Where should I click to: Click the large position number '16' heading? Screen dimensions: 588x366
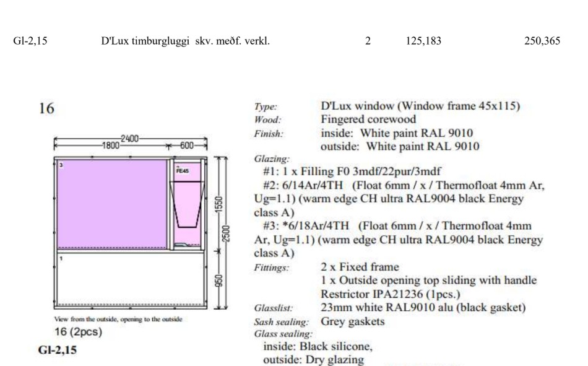46,108
